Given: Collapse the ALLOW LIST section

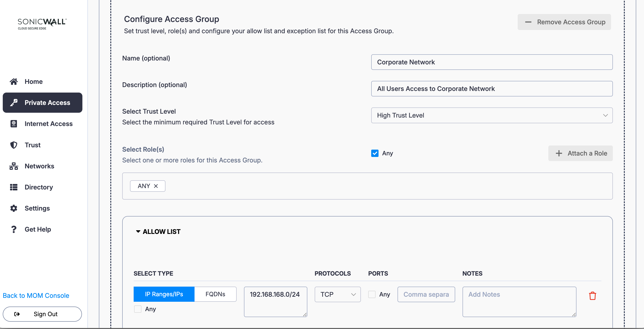Looking at the screenshot, I should click(138, 231).
